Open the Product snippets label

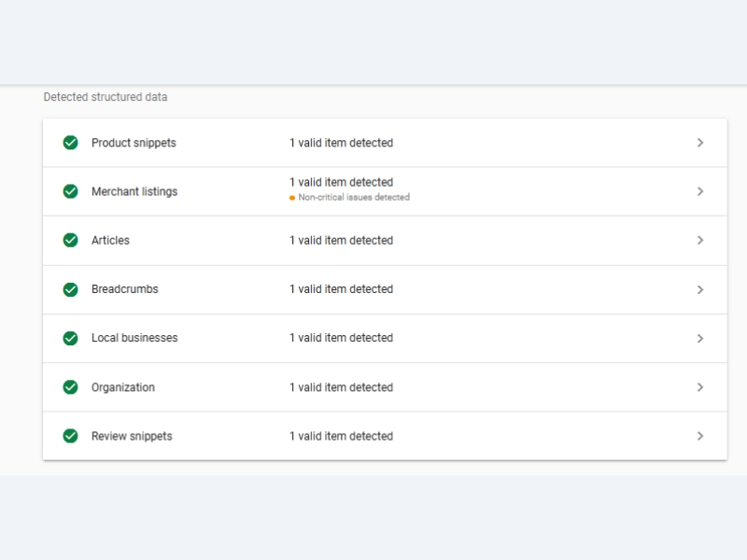point(134,143)
